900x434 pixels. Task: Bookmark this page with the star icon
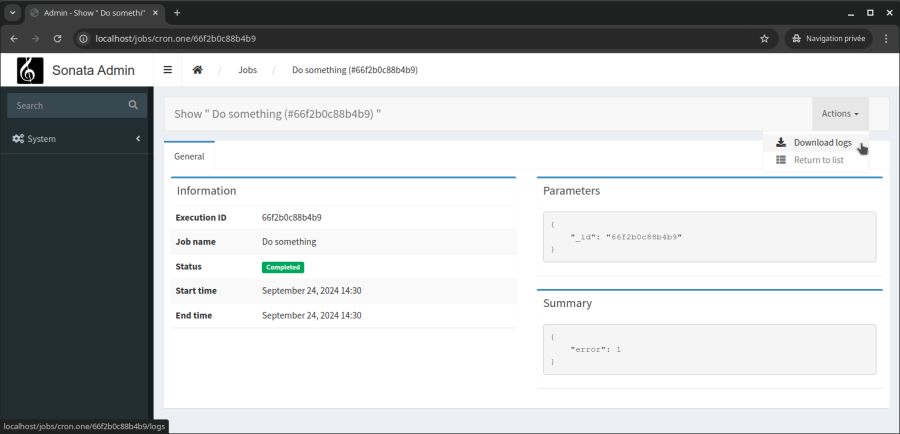point(764,38)
